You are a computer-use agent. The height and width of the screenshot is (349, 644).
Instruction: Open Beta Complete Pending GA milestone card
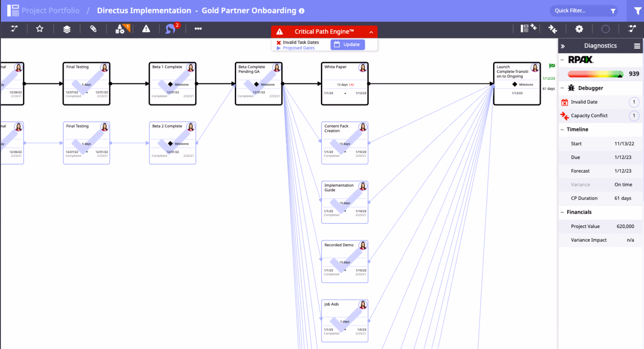(258, 84)
